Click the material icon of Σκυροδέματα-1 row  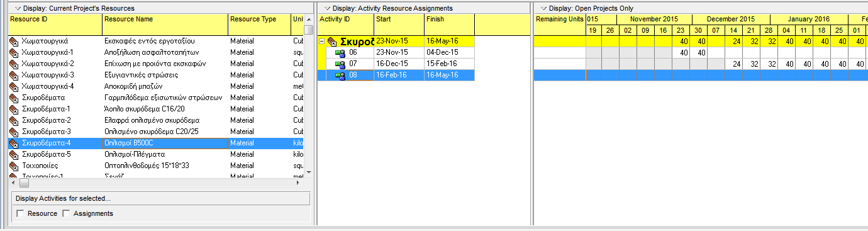tap(14, 109)
